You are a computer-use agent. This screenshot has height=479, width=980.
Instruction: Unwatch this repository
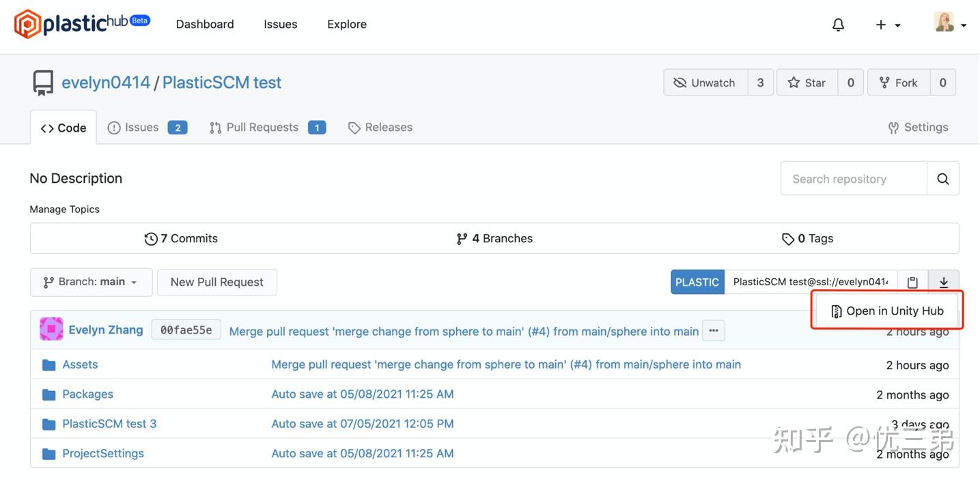pos(705,83)
